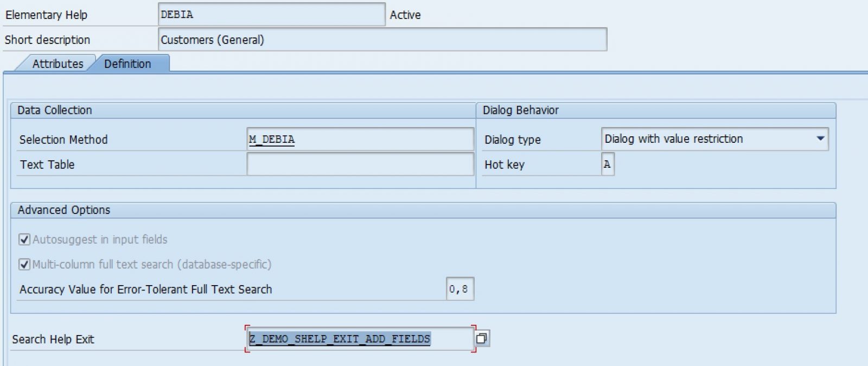The height and width of the screenshot is (366, 868).
Task: Edit the Short description field
Action: coord(382,40)
